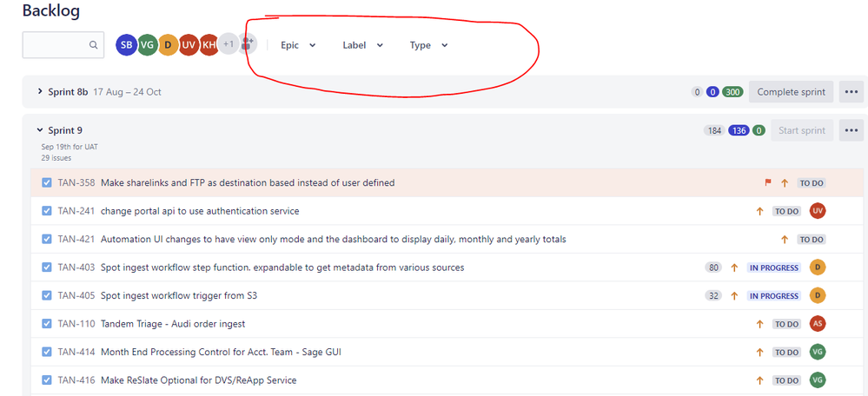The height and width of the screenshot is (396, 868).
Task: Open the Type filter dropdown
Action: 428,45
